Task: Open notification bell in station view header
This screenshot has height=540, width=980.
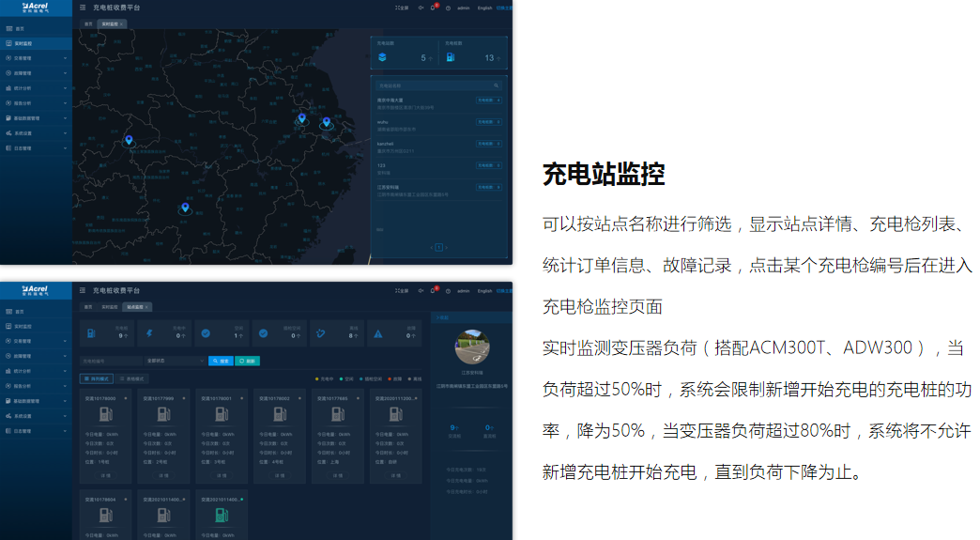Action: [433, 290]
